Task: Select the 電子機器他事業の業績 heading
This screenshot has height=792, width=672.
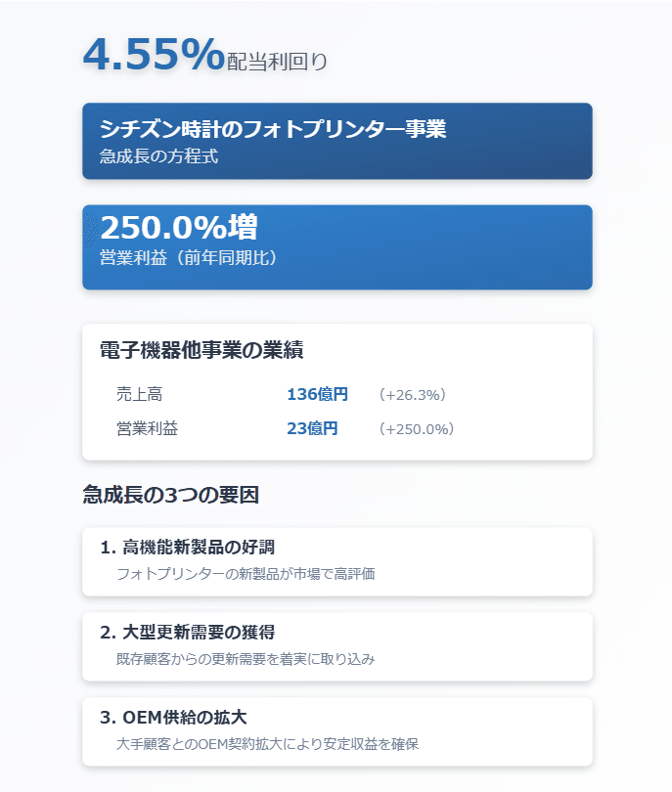Action: coord(202,350)
